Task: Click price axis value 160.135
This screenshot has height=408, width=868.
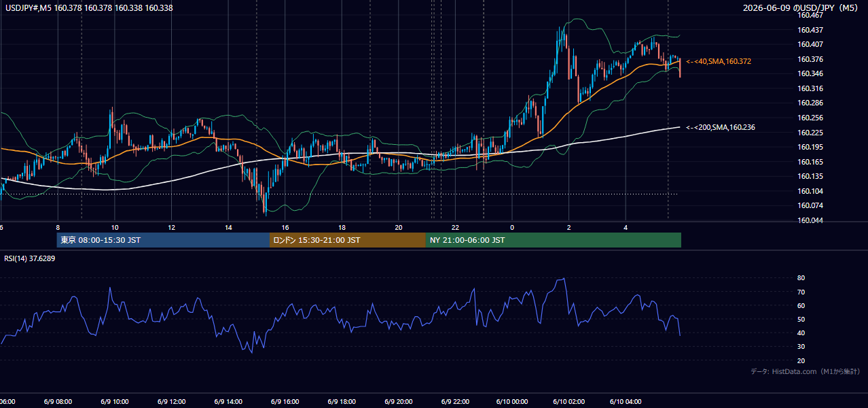Action: point(810,176)
